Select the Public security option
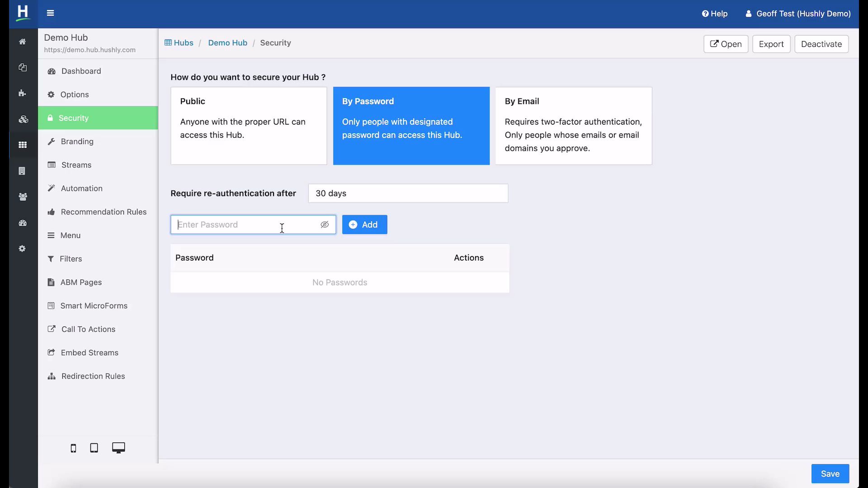This screenshot has height=488, width=868. tap(249, 126)
